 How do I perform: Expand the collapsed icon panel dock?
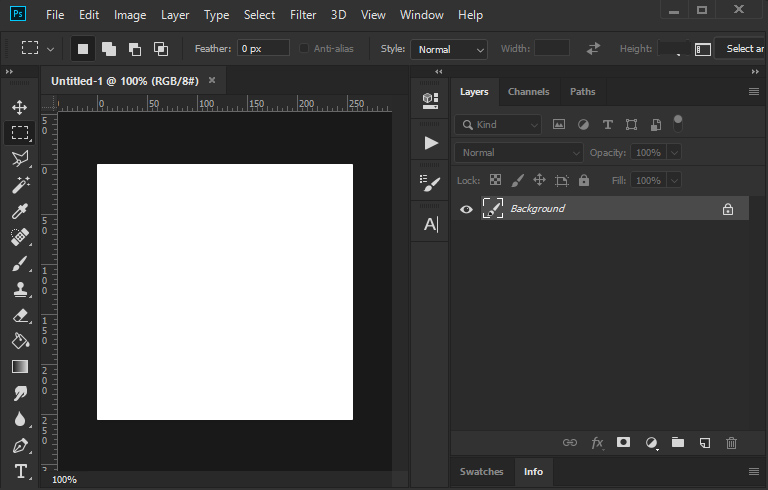[x=439, y=72]
